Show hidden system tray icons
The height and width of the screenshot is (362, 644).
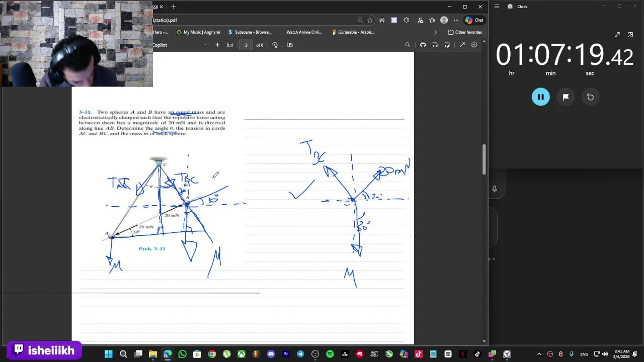tap(539, 354)
